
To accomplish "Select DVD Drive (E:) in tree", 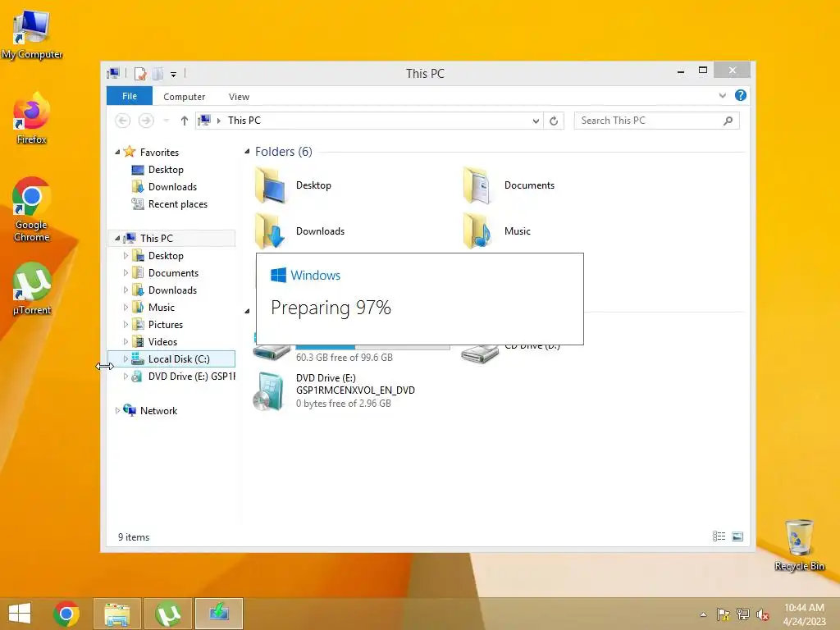I will pos(184,376).
